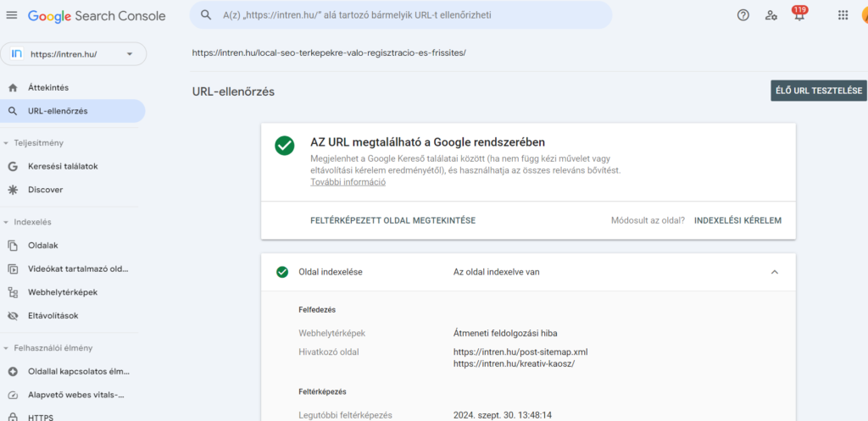Click the Áttekintés home icon
This screenshot has width=868, height=421.
coord(13,88)
